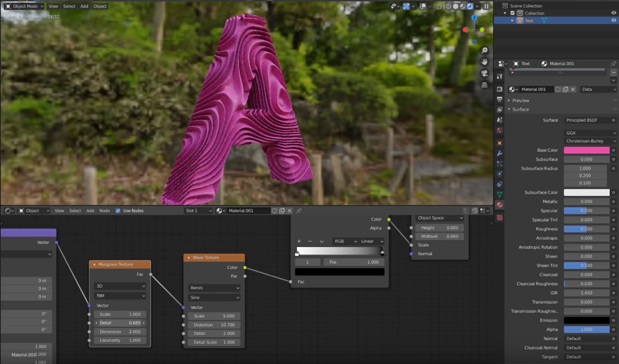Toggle the Use Nodes checkbox
The height and width of the screenshot is (364, 619).
pyautogui.click(x=118, y=210)
